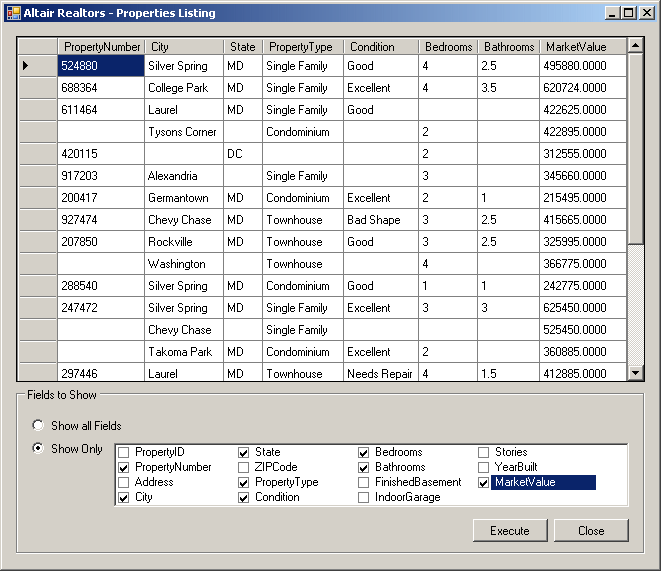This screenshot has width=661, height=571.
Task: Select market value 625450.0000 cell
Action: [x=583, y=308]
